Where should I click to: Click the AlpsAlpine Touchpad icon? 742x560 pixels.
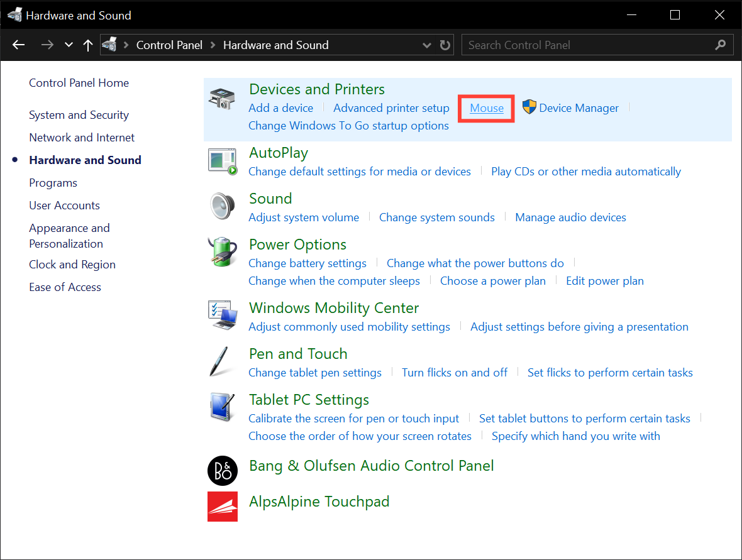[x=222, y=506]
